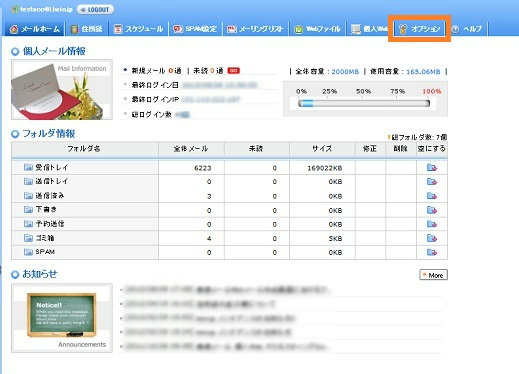Click the Announcements chalkboard image
519x374 pixels.
coord(62,318)
